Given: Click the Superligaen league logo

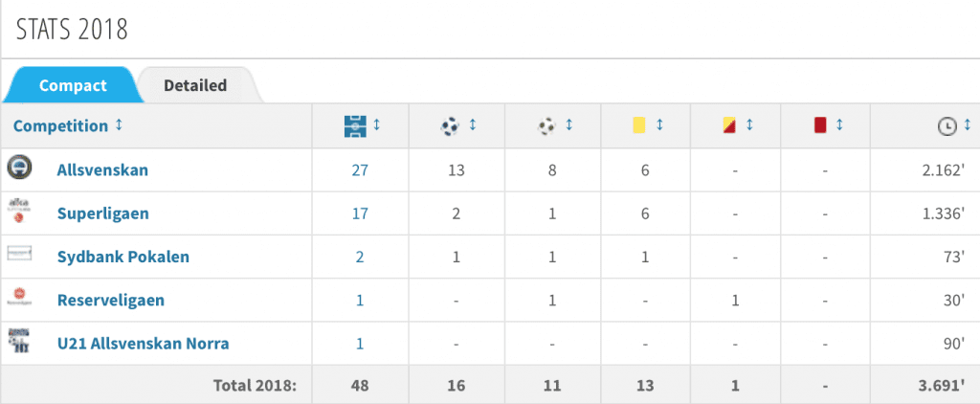Looking at the screenshot, I should [x=19, y=211].
